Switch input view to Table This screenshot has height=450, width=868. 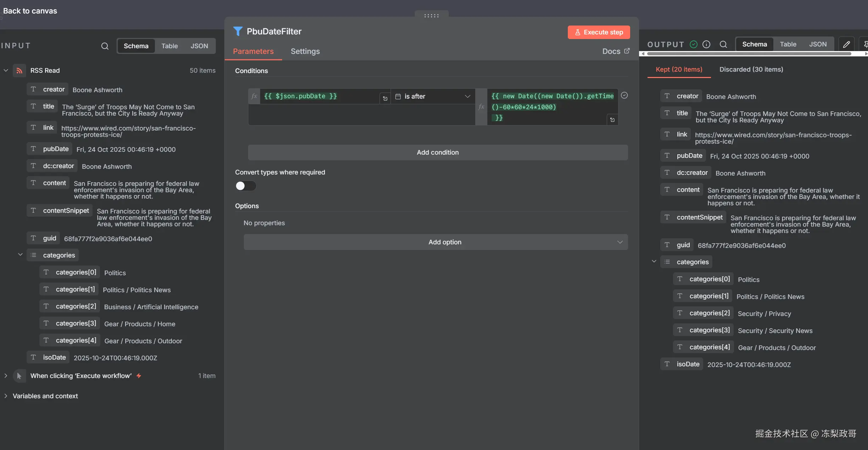tap(169, 46)
